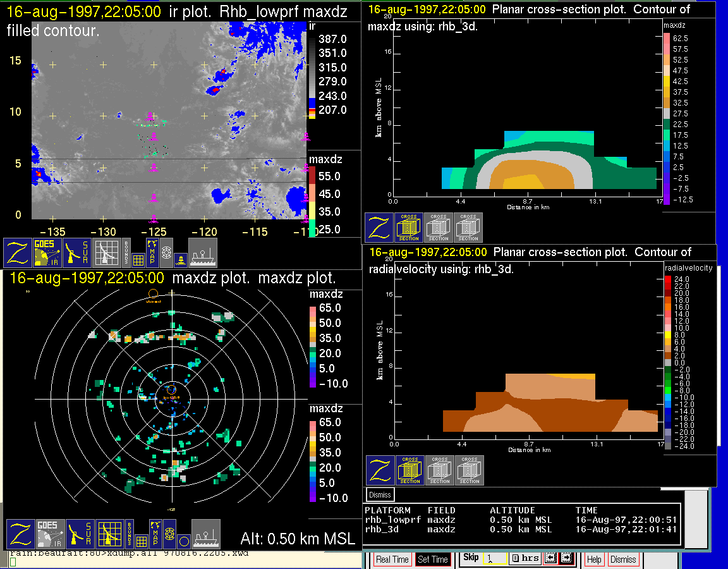Click the yellow circle range-ring icon in the maxdz toolbar

(x=183, y=541)
